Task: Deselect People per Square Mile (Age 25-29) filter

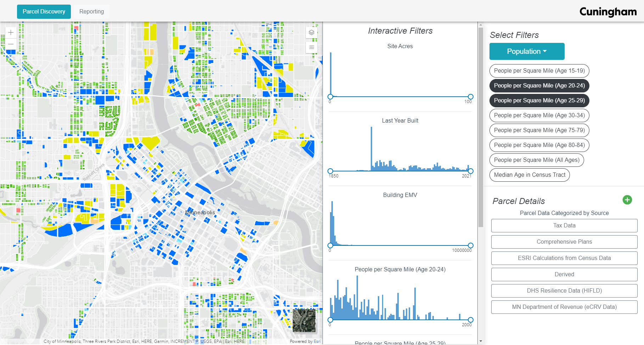Action: pyautogui.click(x=539, y=101)
